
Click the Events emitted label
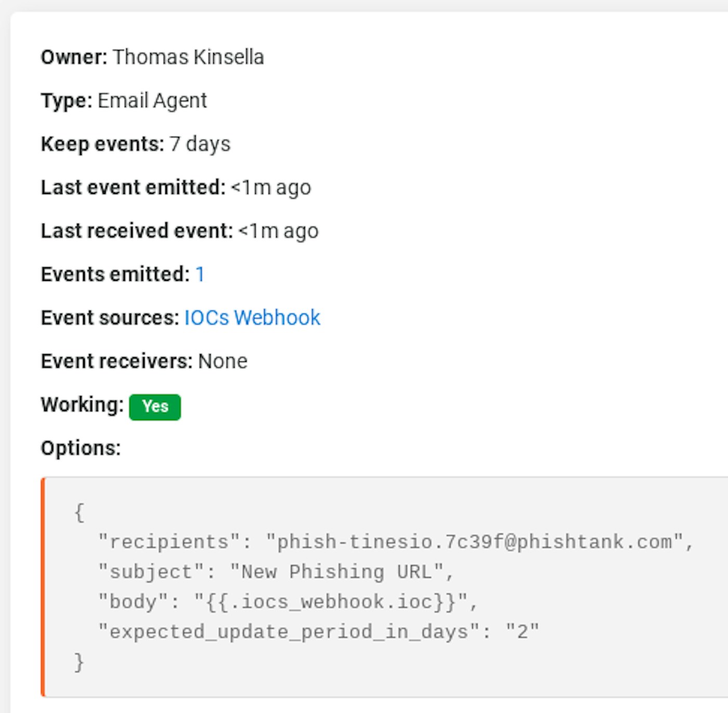pos(115,274)
